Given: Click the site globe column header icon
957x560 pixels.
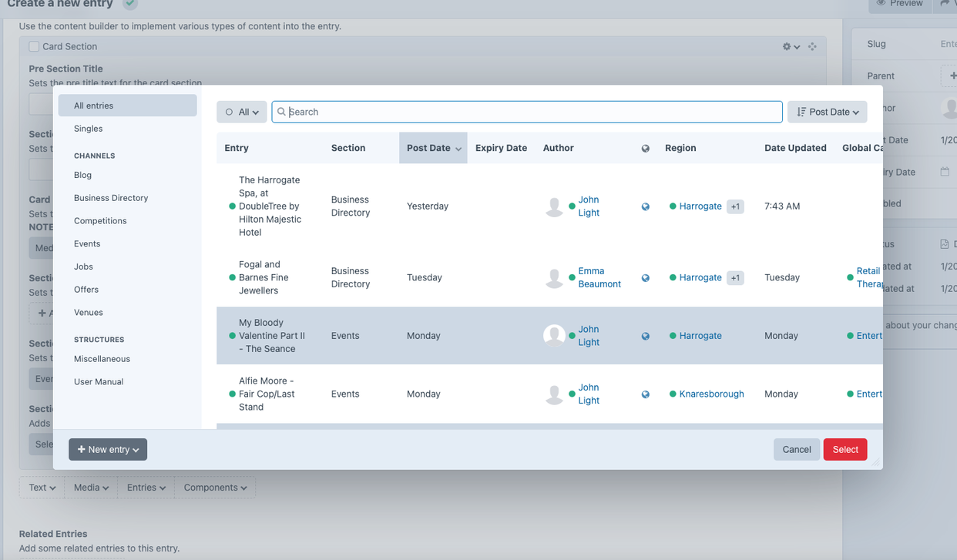Looking at the screenshot, I should [x=646, y=149].
